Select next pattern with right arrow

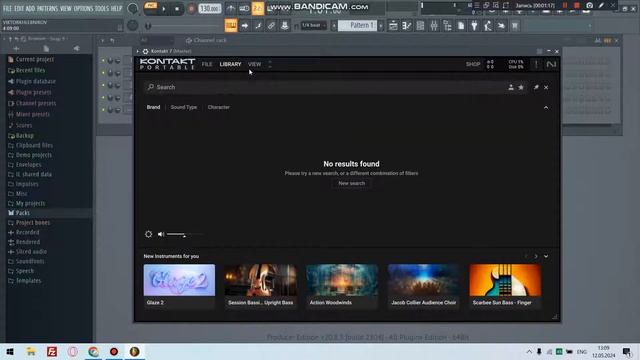coord(381,26)
